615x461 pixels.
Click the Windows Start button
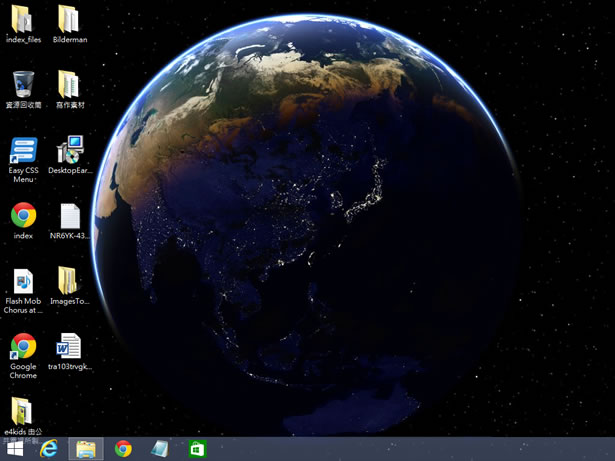pos(15,449)
